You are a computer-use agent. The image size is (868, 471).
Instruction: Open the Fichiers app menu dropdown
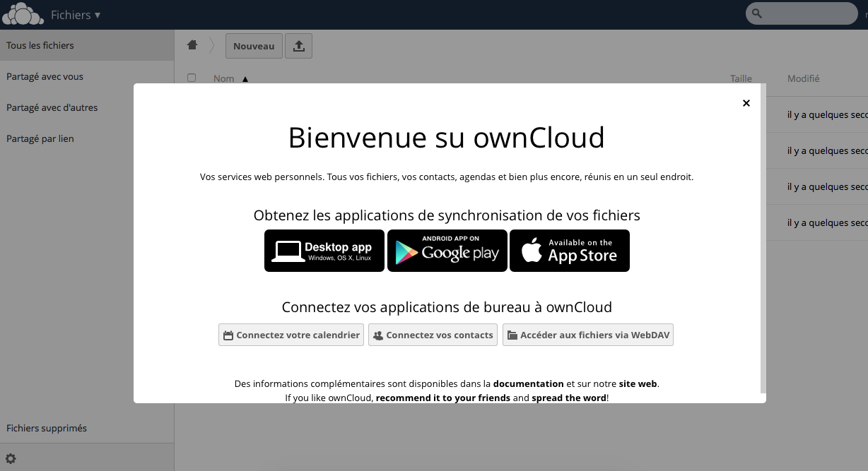pos(76,15)
